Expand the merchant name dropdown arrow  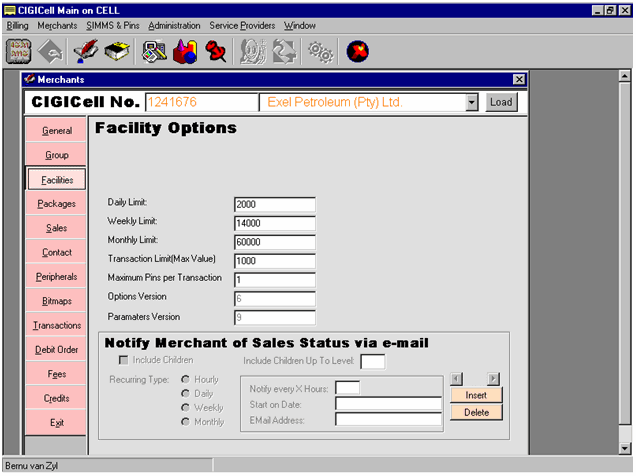click(x=471, y=102)
